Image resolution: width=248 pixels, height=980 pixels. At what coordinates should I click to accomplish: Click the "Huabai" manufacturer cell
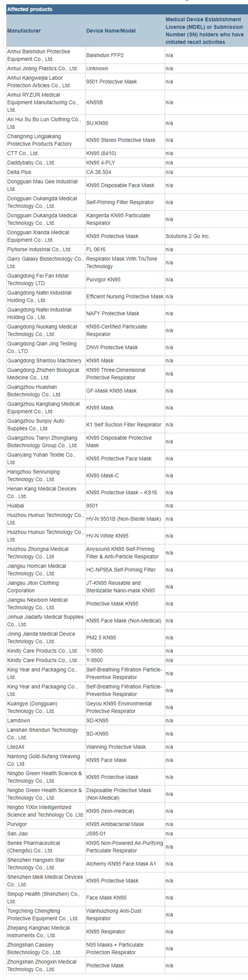[15, 505]
